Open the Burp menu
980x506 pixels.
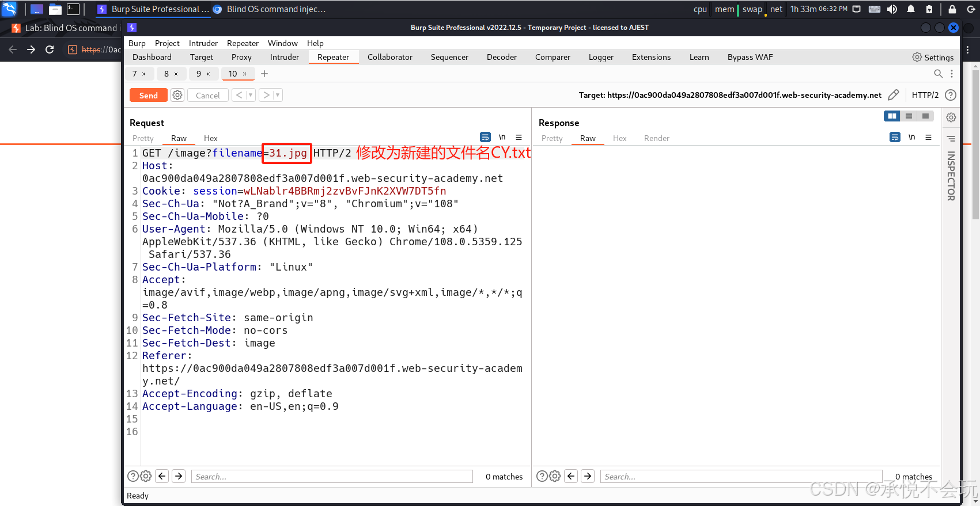click(x=137, y=43)
